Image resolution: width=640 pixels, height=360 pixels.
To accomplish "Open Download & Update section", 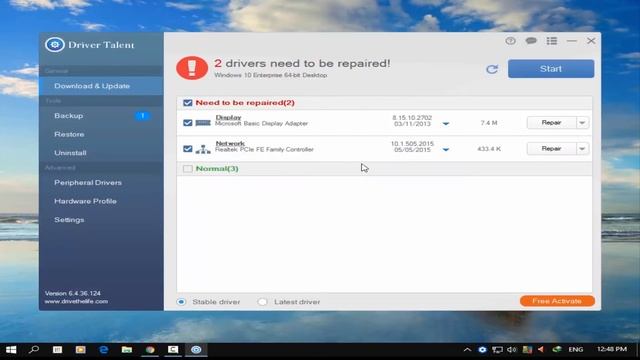I will point(101,86).
